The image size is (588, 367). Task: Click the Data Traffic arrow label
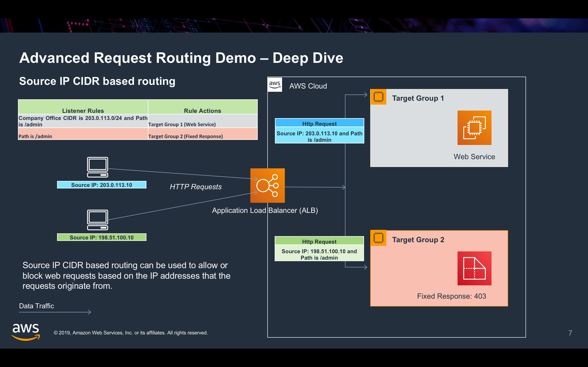37,306
